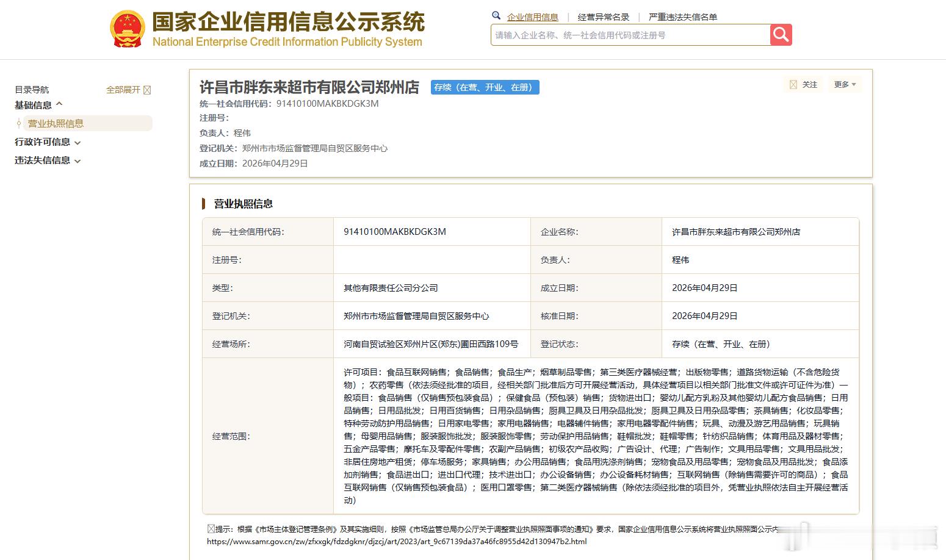
Task: Click the 成立日期 value in the table
Action: 705,288
